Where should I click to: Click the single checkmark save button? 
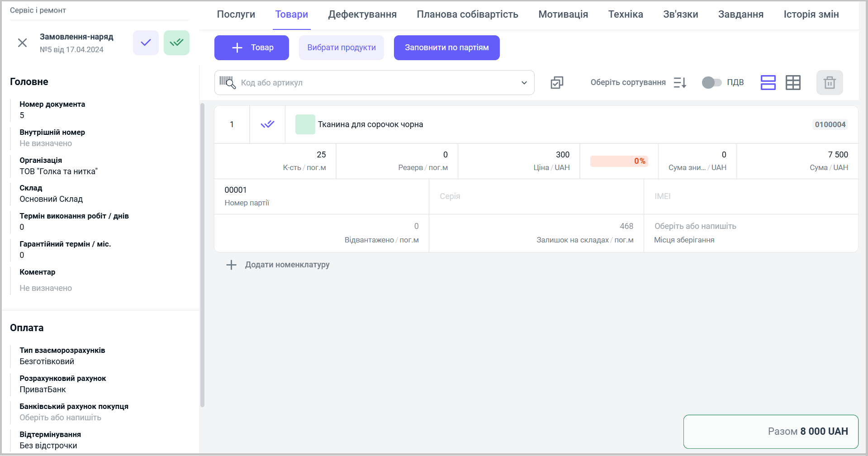point(146,43)
